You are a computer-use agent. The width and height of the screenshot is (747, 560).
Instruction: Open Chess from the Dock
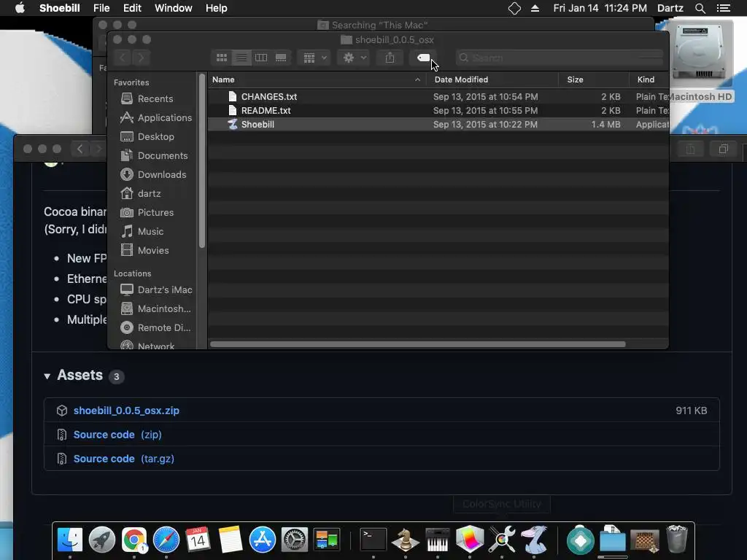406,540
